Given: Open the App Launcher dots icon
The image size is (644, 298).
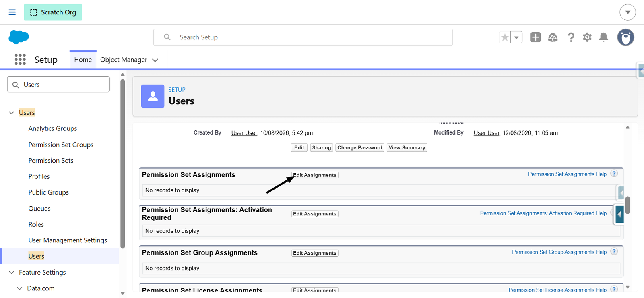Looking at the screenshot, I should click(x=20, y=60).
